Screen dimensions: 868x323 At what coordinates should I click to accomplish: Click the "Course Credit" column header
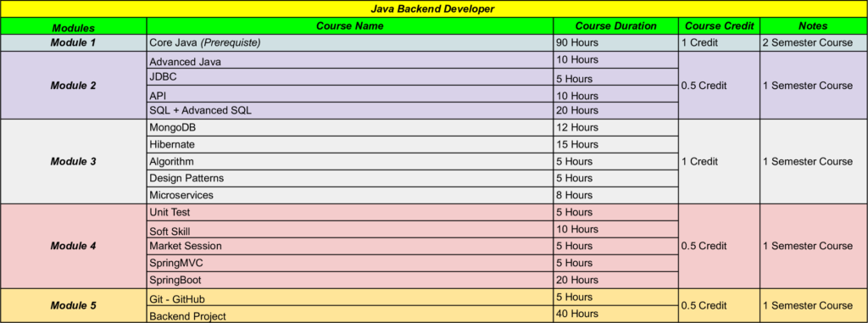point(719,26)
